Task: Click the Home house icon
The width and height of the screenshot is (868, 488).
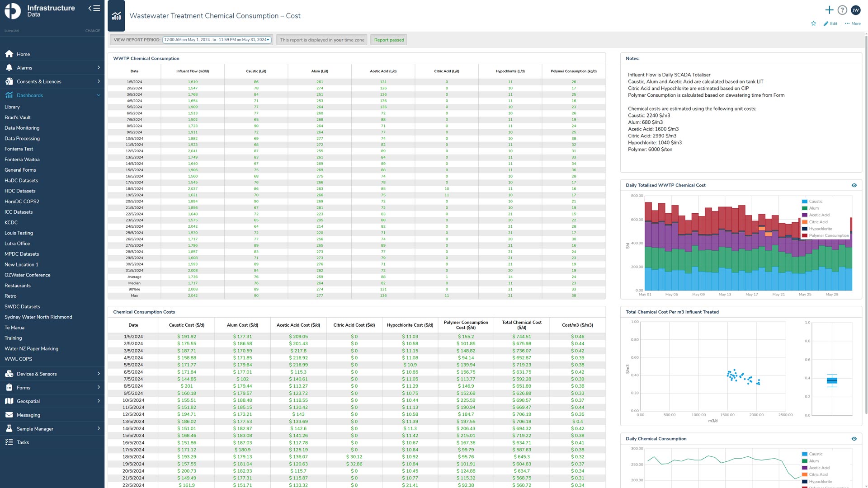Action: click(9, 54)
